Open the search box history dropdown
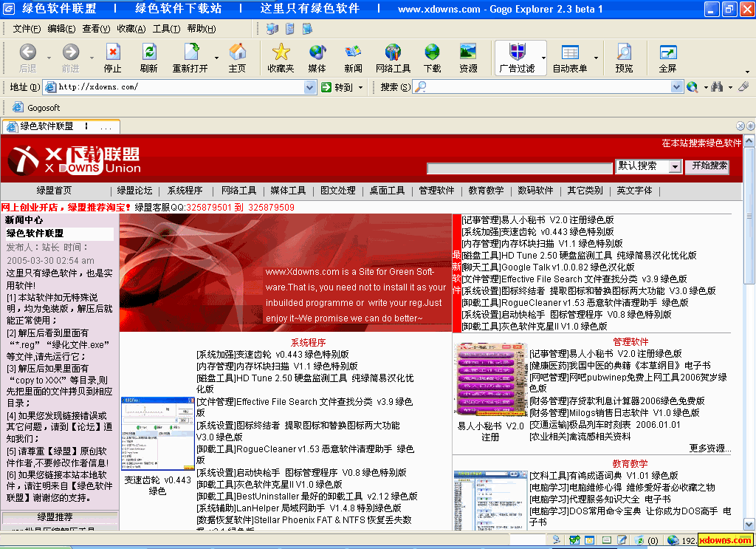Screen dimensions: 756x549 [677, 87]
